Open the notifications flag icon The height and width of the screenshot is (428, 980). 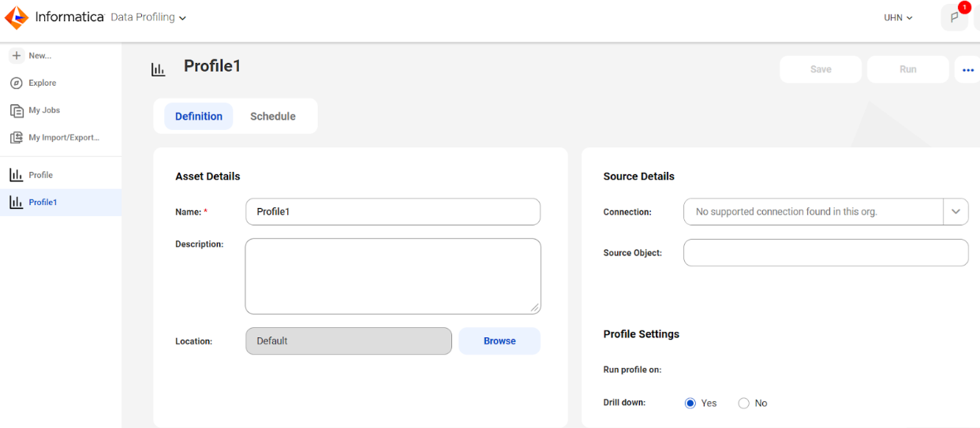(x=954, y=18)
